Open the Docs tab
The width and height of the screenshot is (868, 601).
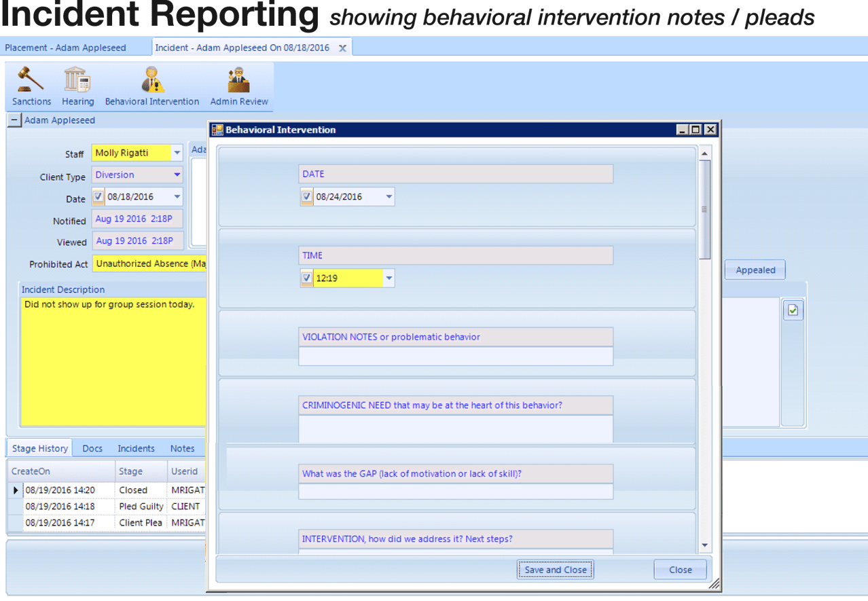click(92, 448)
